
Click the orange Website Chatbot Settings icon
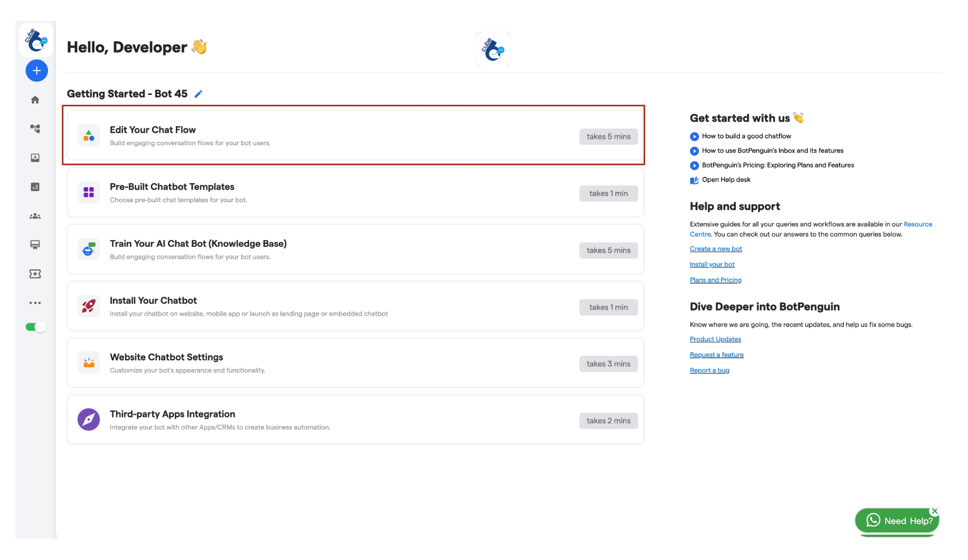[x=89, y=362]
